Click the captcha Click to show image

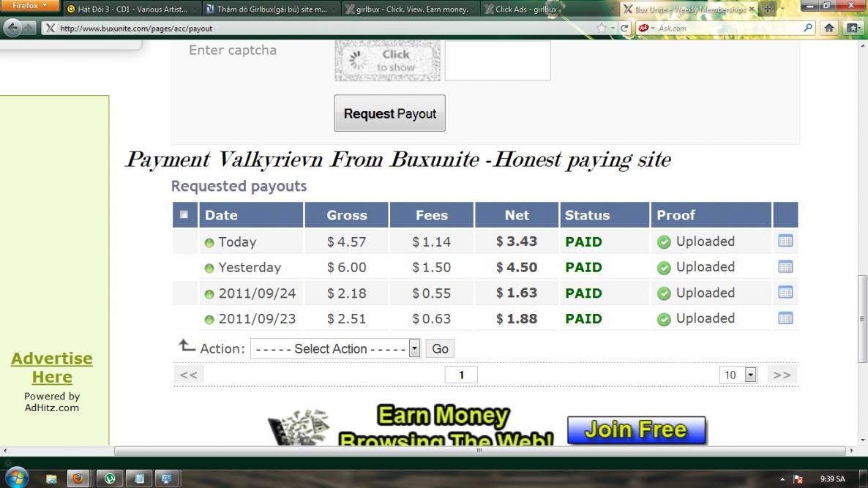(387, 60)
